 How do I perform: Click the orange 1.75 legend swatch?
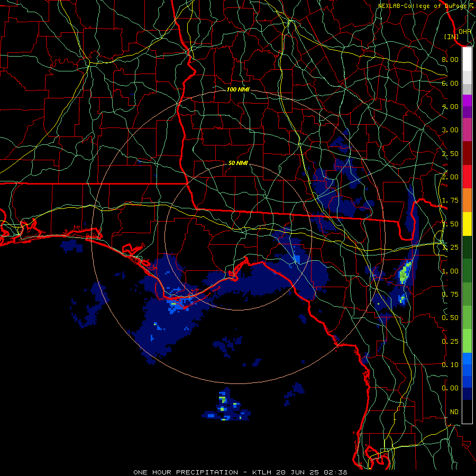pyautogui.click(x=467, y=200)
